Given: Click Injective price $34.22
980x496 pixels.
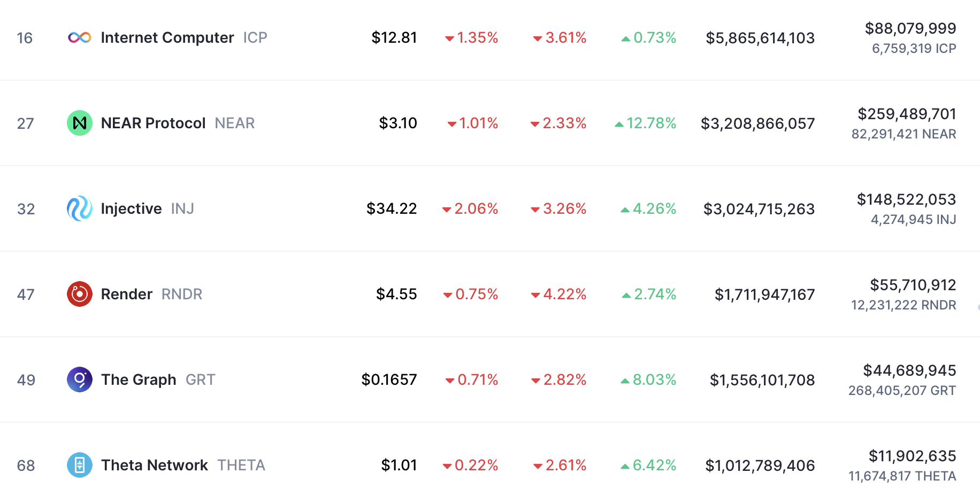Looking at the screenshot, I should click(x=392, y=208).
